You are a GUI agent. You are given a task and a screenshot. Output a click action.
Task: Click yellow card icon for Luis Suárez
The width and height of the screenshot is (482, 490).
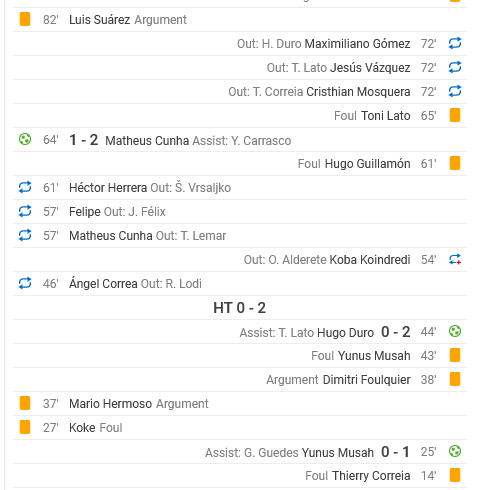[x=25, y=19]
